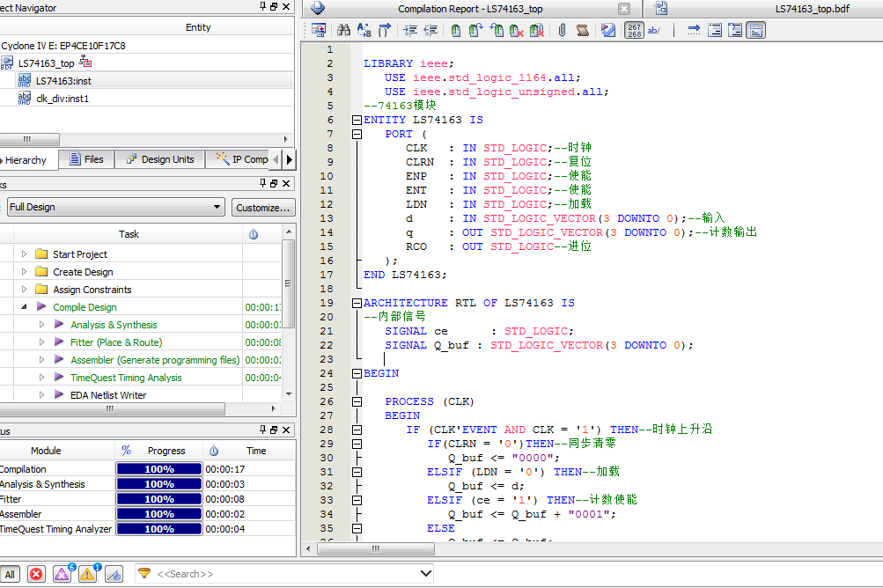Click the Replace text toolbar icon

coord(364,31)
